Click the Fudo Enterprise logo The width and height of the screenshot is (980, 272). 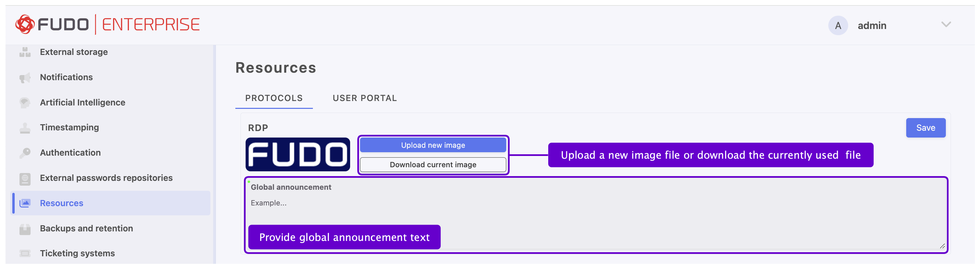[x=107, y=25]
